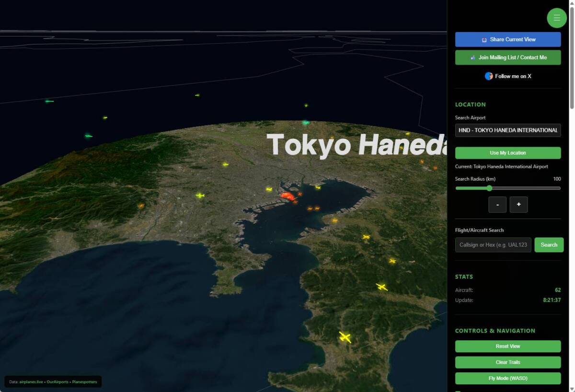Click the yellow aircraft west of Tokyo
Viewport: 575px width, 392px height.
click(x=200, y=196)
